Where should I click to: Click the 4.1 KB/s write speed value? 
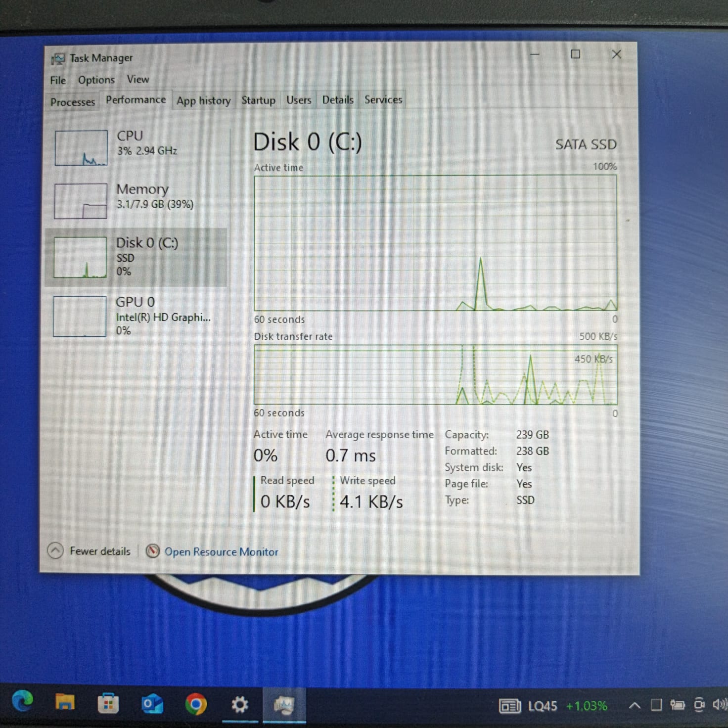[371, 501]
